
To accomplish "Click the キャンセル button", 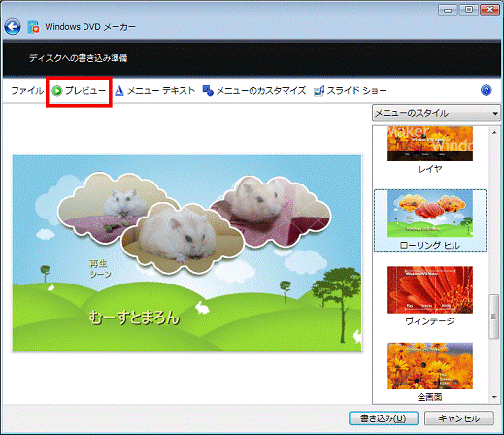I will coord(459,418).
